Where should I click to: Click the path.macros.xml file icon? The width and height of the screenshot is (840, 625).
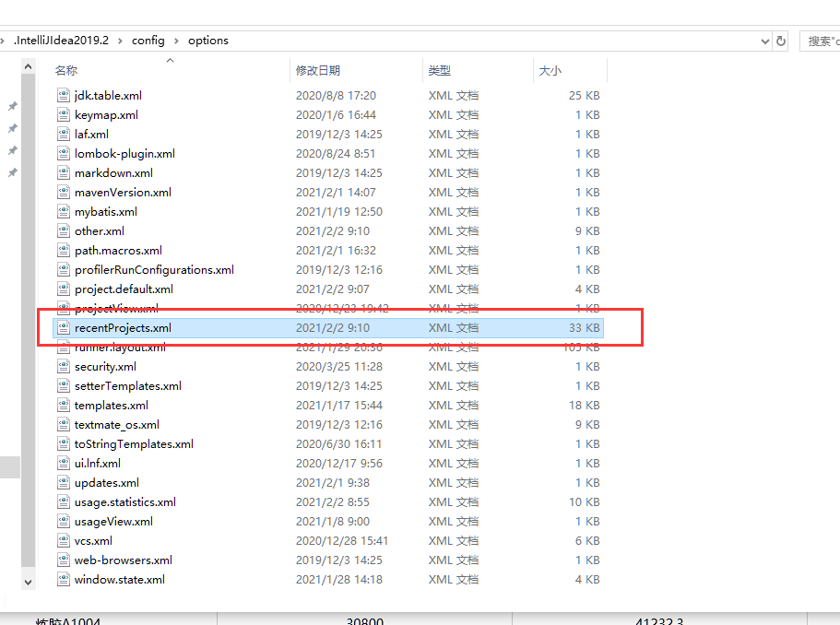64,250
